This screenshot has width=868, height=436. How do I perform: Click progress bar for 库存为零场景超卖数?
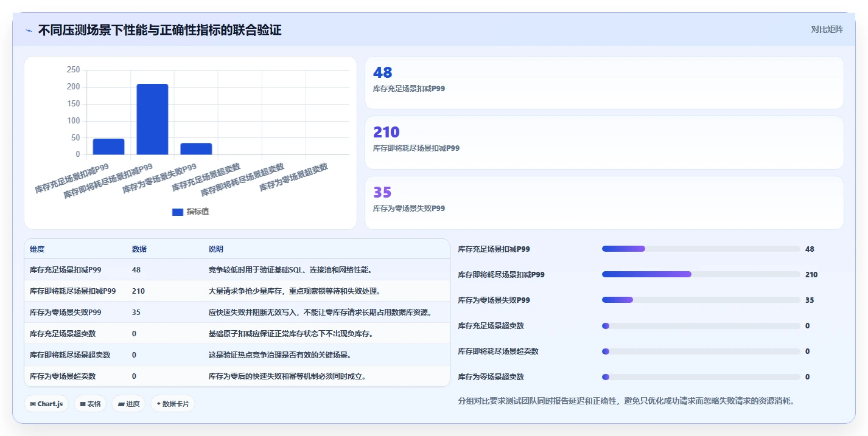[x=701, y=376]
